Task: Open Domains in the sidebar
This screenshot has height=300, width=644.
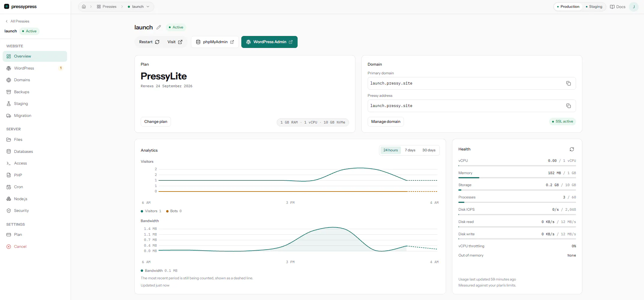Action: click(x=35, y=80)
